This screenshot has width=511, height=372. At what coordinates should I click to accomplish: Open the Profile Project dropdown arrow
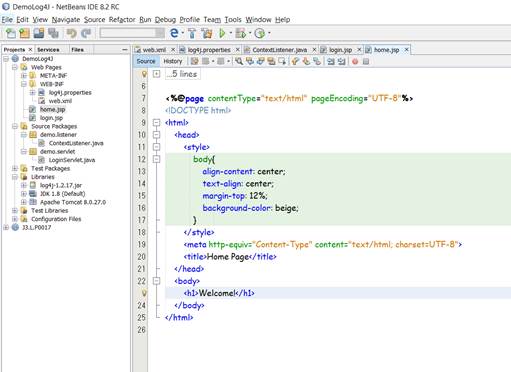[269, 33]
